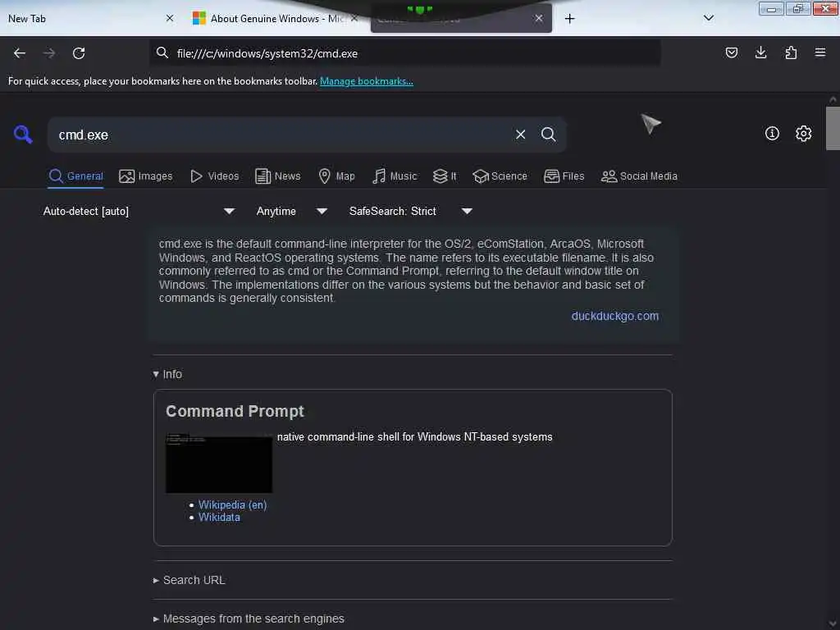The width and height of the screenshot is (840, 630).
Task: List all tabs with the chevron button
Action: (x=708, y=18)
